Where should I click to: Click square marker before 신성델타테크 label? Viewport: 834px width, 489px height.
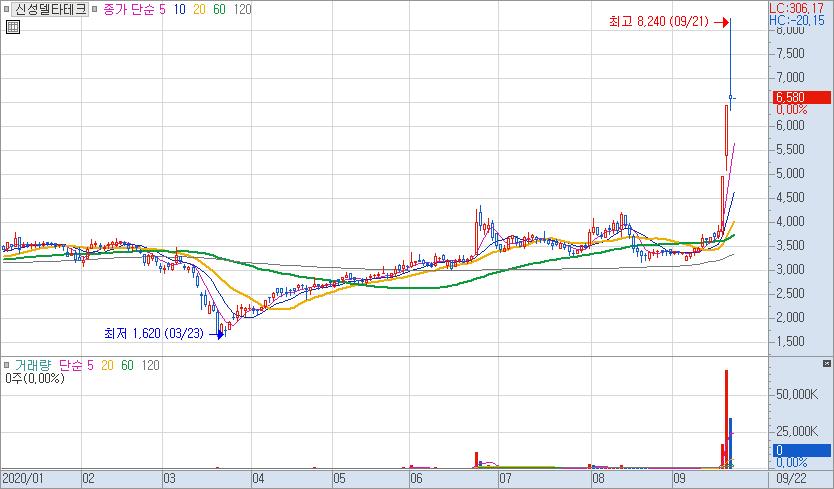pyautogui.click(x=7, y=9)
